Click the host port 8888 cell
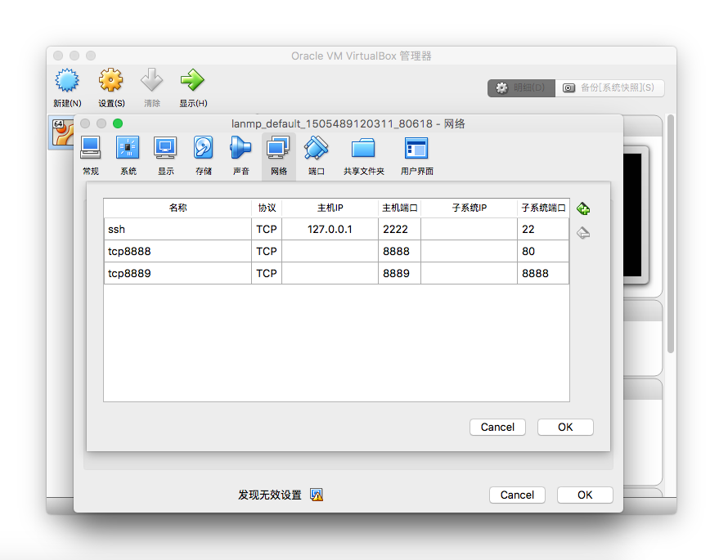Screen dimensions: 728x560 pos(399,252)
